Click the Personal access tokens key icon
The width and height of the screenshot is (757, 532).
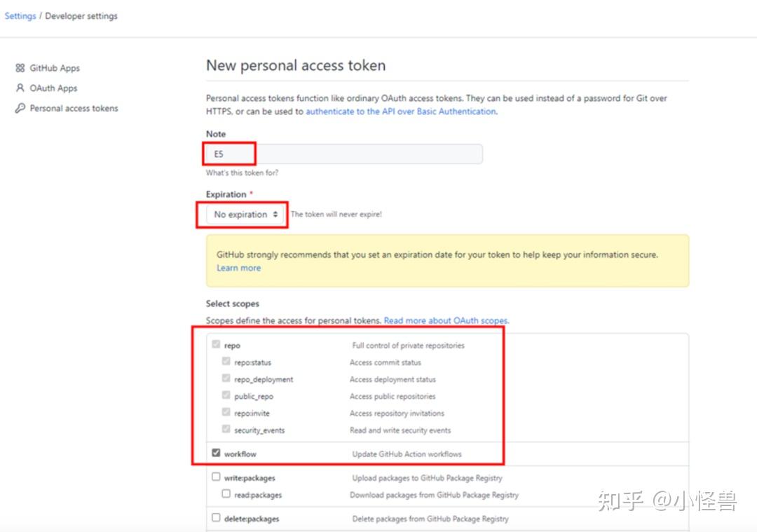pyautogui.click(x=20, y=109)
